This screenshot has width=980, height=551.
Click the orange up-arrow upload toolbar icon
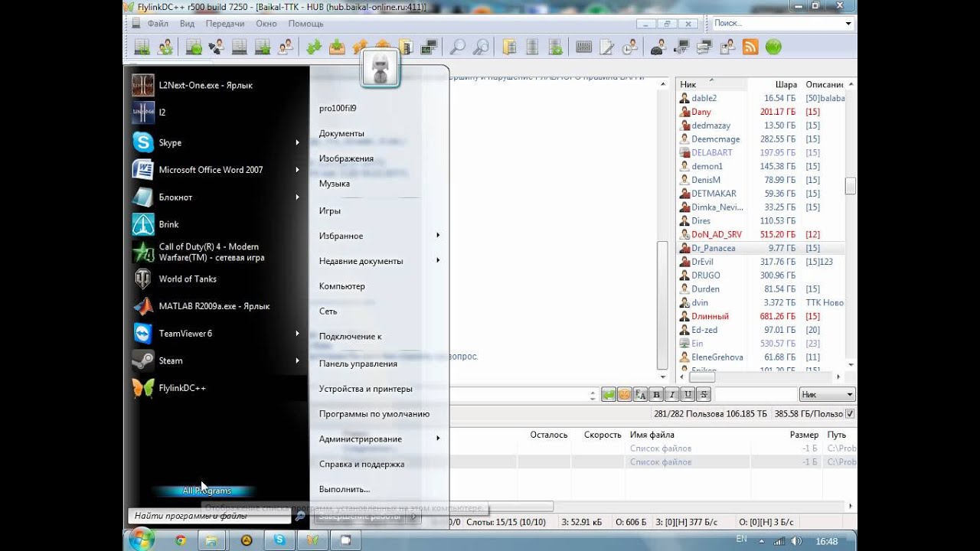point(360,47)
